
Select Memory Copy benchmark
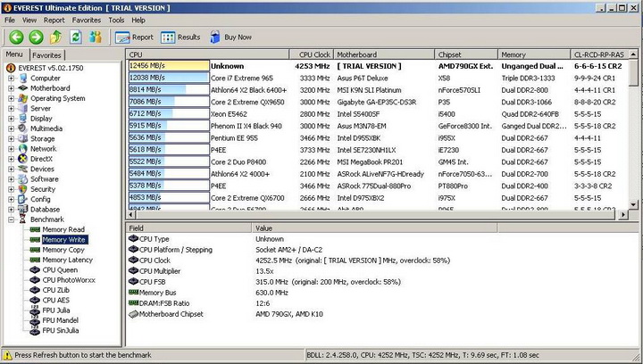(63, 250)
